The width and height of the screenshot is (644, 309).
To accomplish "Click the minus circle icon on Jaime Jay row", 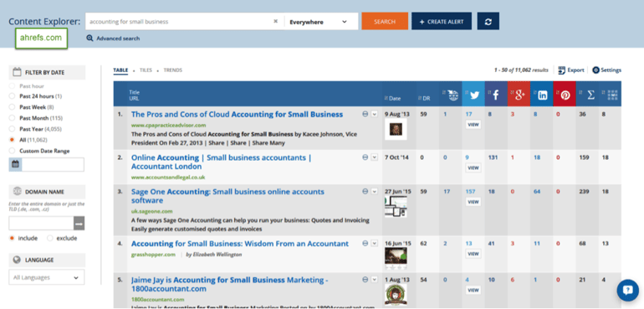I will click(x=365, y=280).
